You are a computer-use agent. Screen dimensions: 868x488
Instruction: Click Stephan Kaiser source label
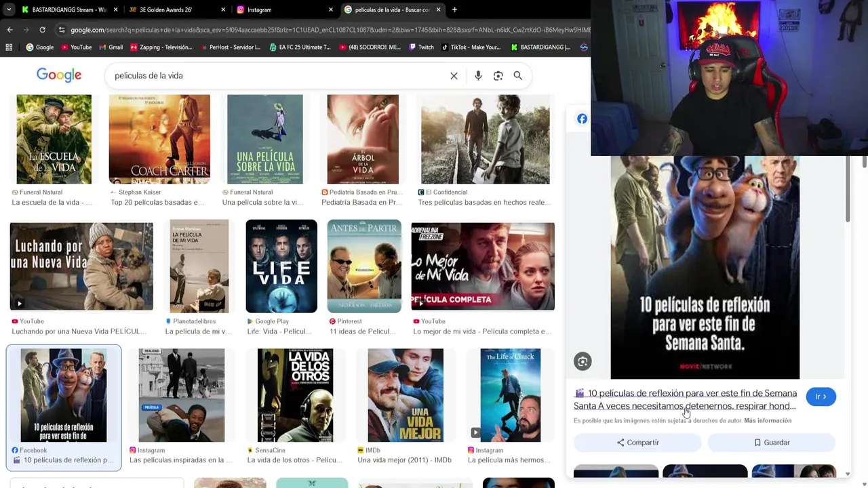coord(140,192)
